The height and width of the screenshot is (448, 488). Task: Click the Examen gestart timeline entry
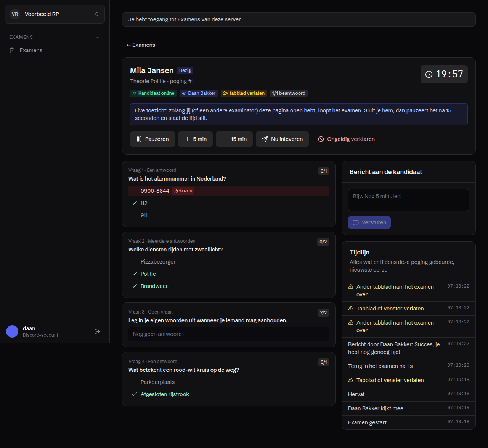pos(409,422)
